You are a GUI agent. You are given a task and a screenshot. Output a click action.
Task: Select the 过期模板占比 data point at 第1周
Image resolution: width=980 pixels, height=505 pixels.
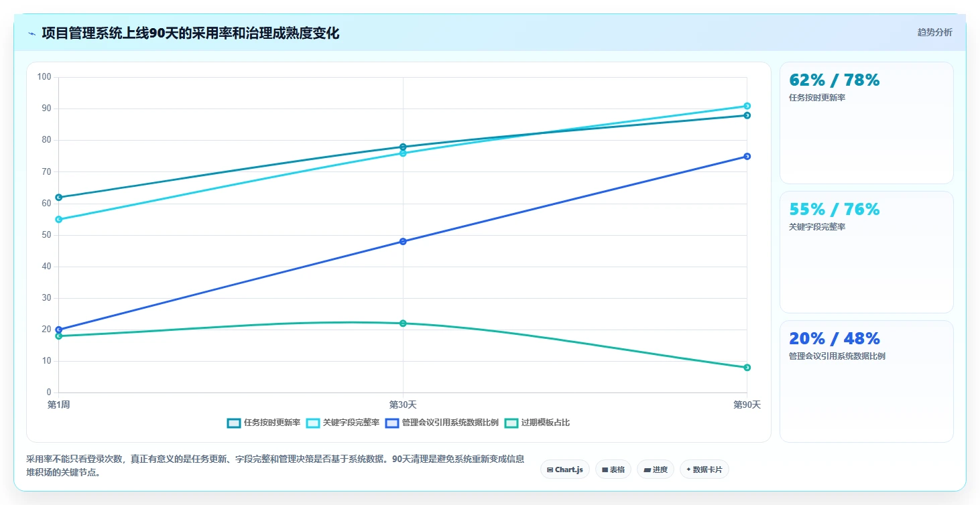click(59, 336)
